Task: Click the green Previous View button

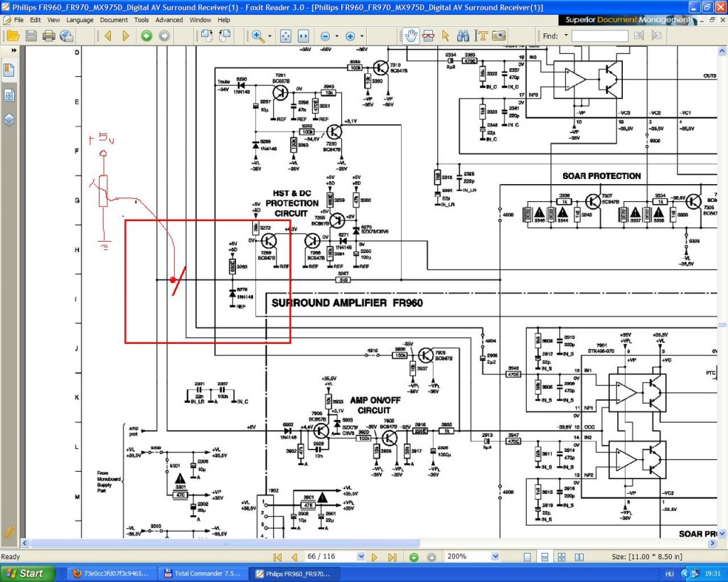Action: pyautogui.click(x=146, y=36)
